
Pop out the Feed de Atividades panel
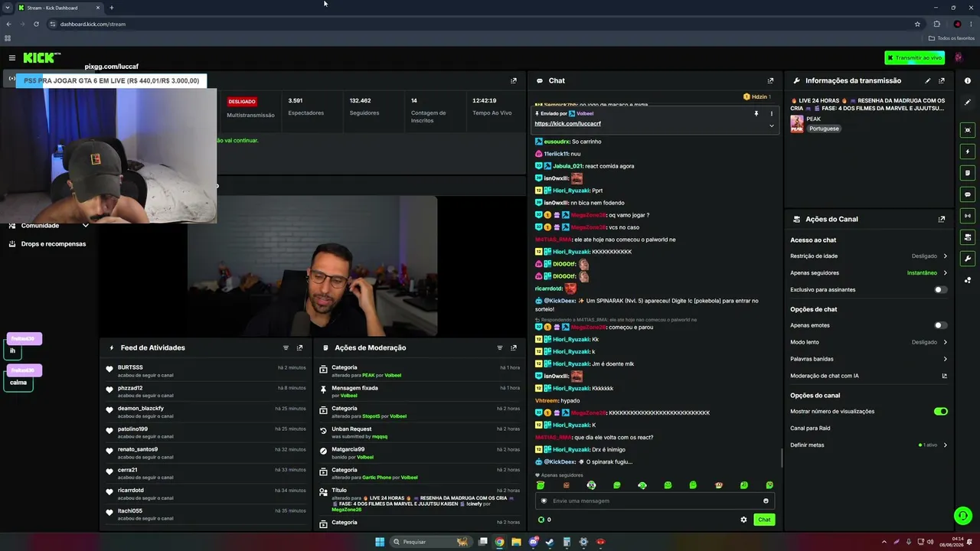[x=299, y=347]
